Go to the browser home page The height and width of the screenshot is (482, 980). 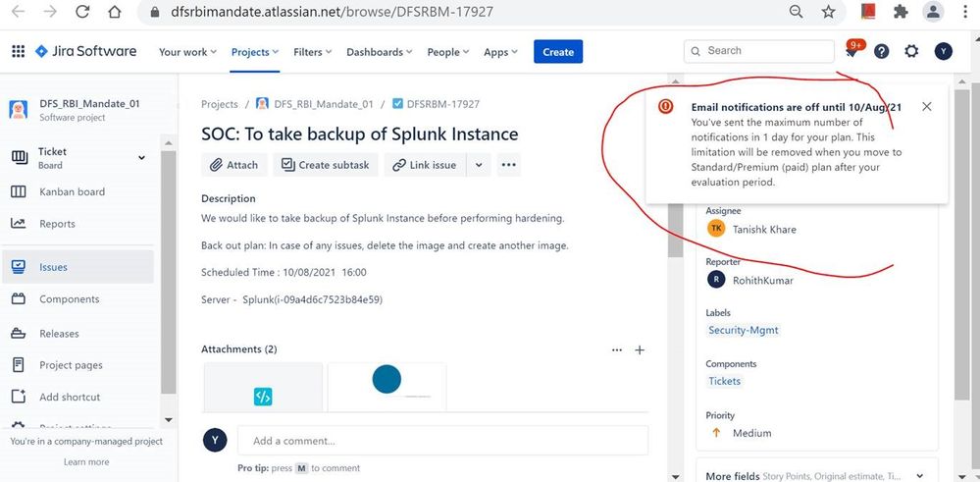[114, 11]
